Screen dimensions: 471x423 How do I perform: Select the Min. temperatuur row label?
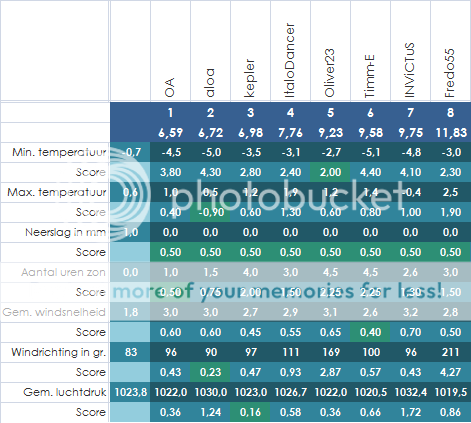tap(59, 152)
